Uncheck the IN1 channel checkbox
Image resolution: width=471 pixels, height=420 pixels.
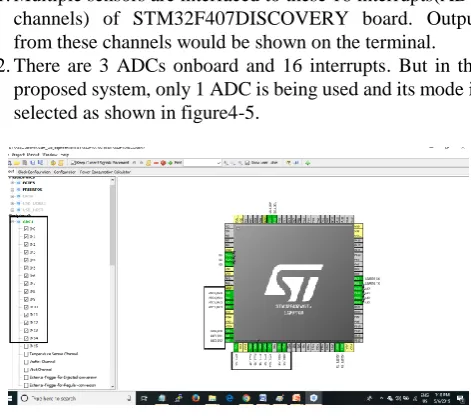(26, 236)
